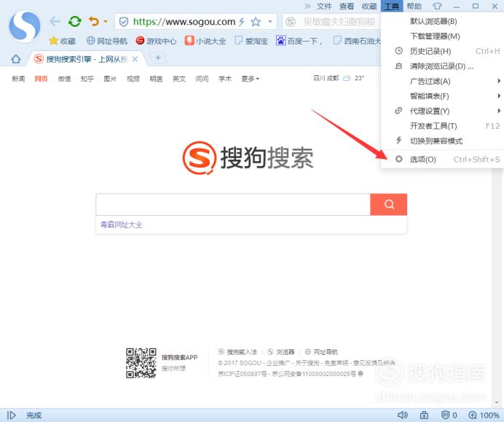Open 游戏中心 bookmark
Viewport: 504px width, 422px height.
tap(156, 41)
